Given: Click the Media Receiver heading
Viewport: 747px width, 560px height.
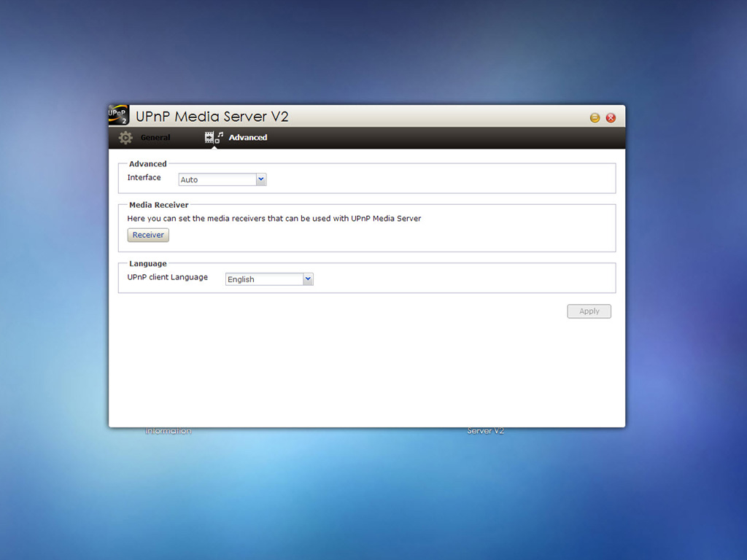Looking at the screenshot, I should (x=158, y=205).
